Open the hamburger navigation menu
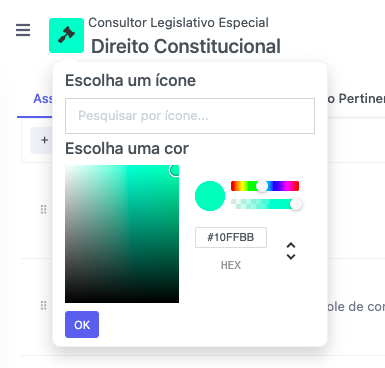This screenshot has width=385, height=368. tap(23, 30)
